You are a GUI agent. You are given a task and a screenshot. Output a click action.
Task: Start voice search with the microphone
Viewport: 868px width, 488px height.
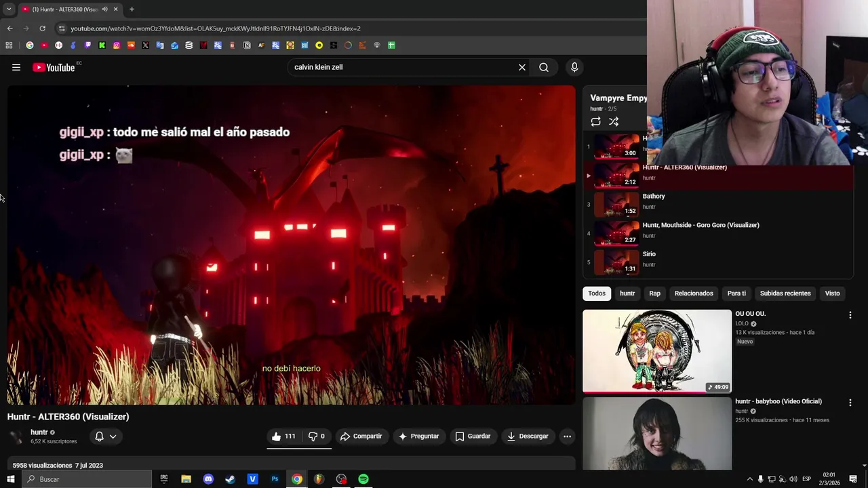coord(574,67)
